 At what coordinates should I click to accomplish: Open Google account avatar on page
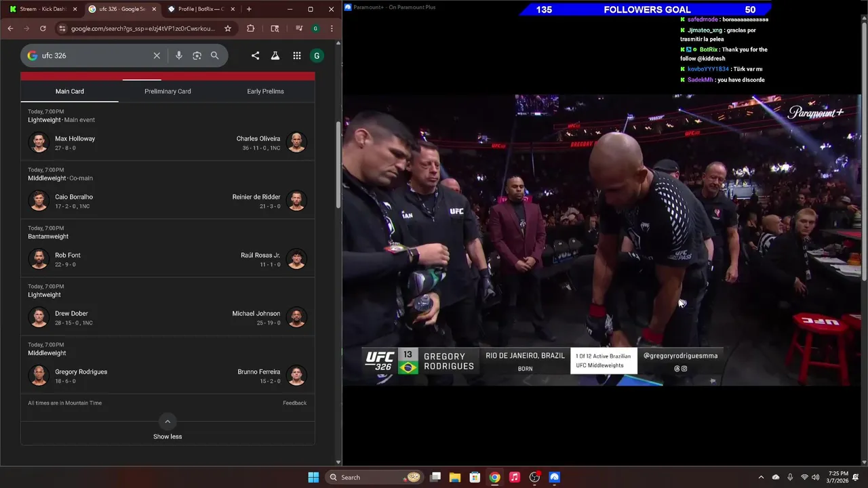pyautogui.click(x=316, y=56)
